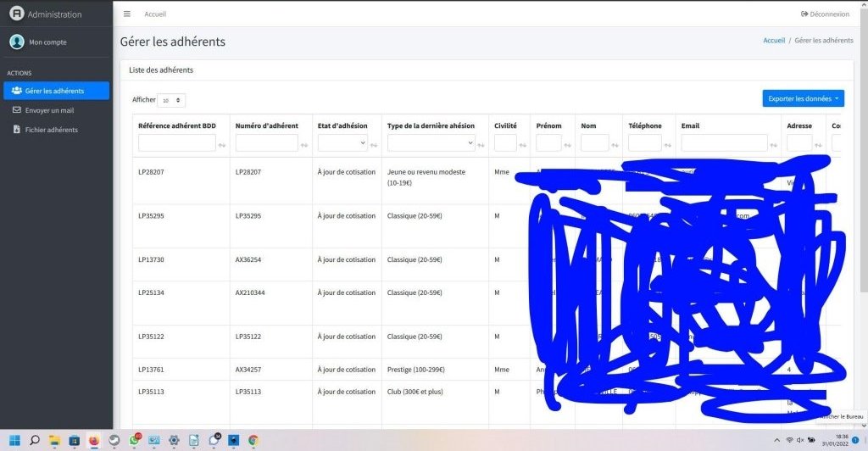This screenshot has width=868, height=451.
Task: Open Type de la dernière adhésion dropdown
Action: (431, 143)
